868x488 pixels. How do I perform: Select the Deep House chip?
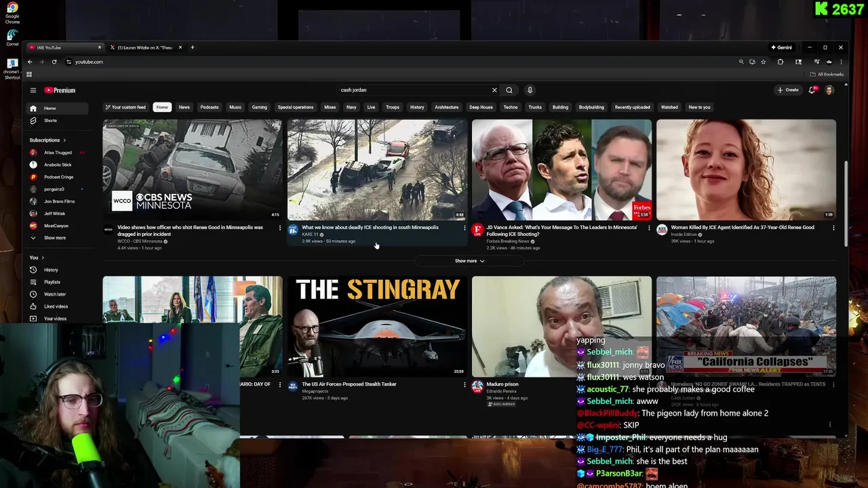pyautogui.click(x=481, y=107)
